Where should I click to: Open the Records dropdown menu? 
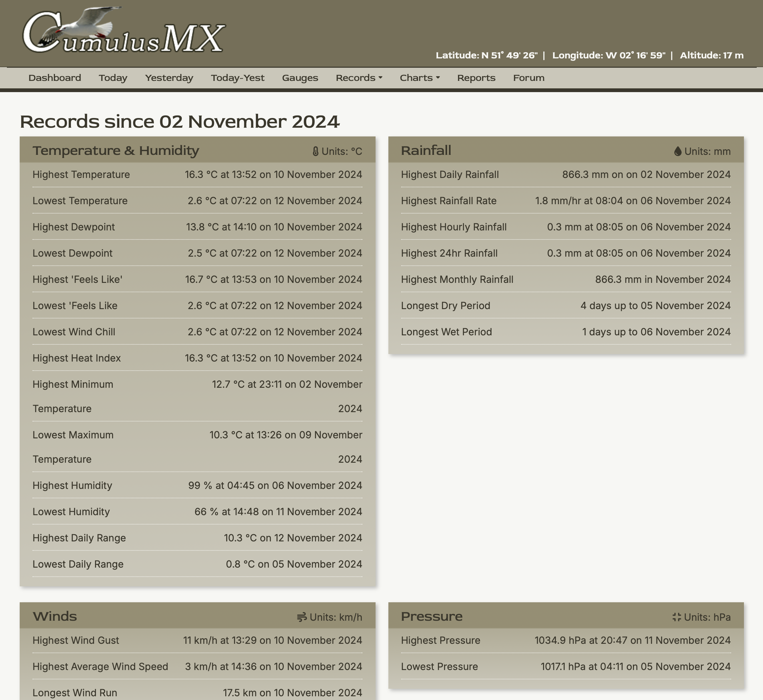[359, 78]
